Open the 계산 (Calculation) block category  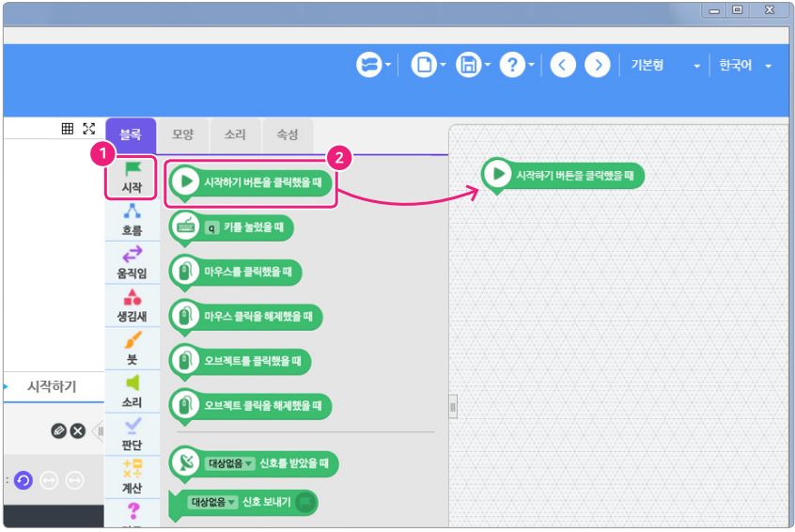(x=132, y=477)
